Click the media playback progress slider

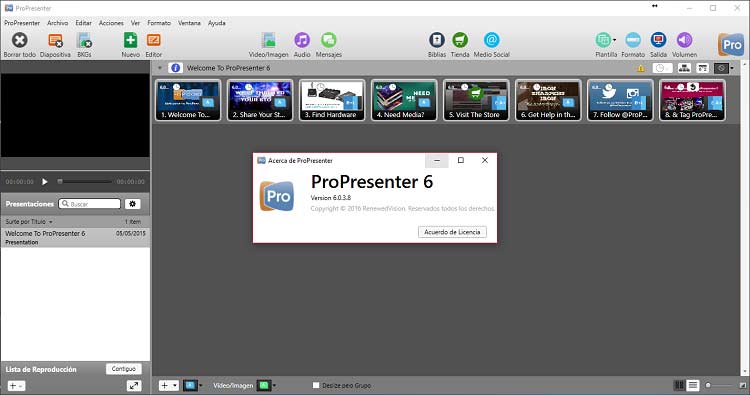85,182
